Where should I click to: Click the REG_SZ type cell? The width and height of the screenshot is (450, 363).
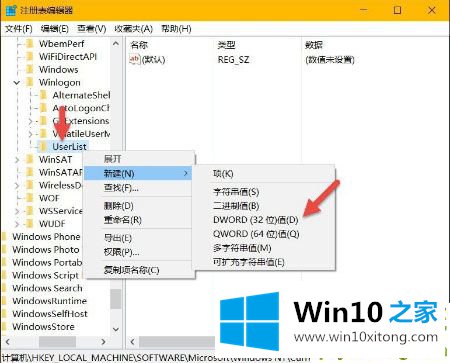pos(233,60)
